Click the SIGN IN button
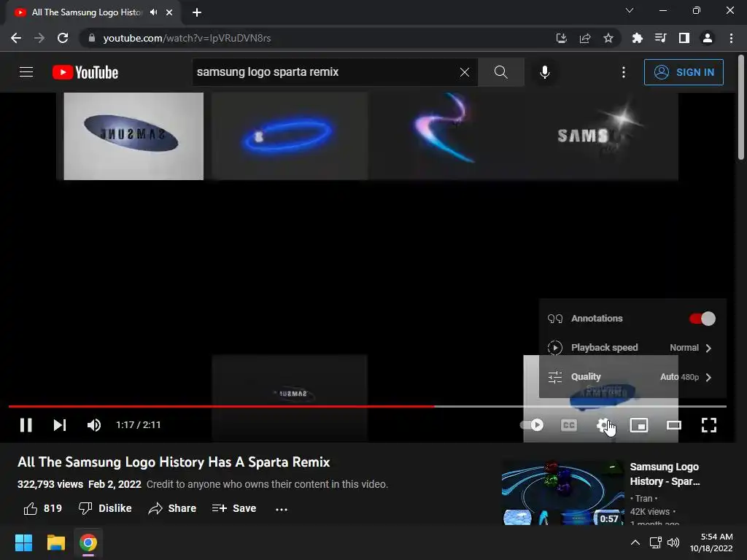Screen dimensions: 747x560 pos(684,72)
